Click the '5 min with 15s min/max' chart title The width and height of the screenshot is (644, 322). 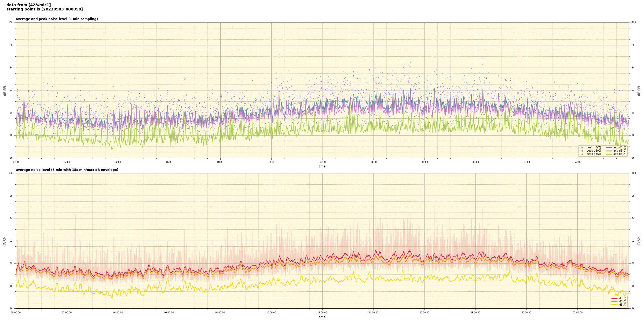point(67,170)
